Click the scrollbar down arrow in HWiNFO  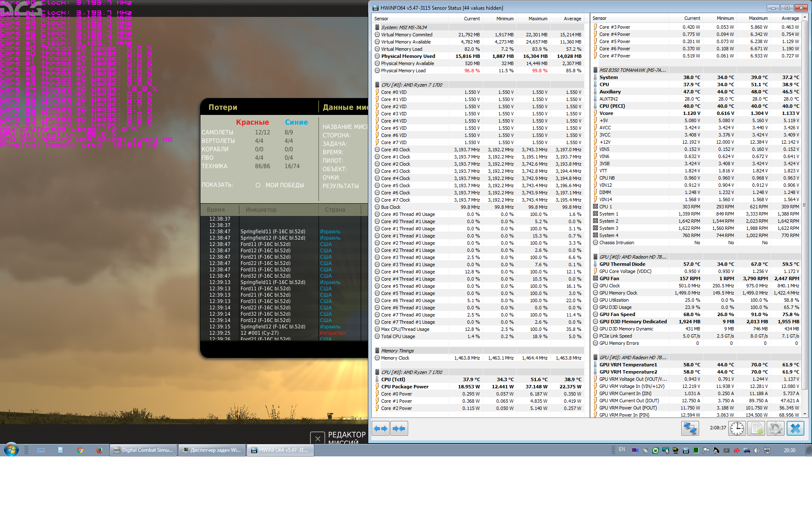(x=805, y=414)
